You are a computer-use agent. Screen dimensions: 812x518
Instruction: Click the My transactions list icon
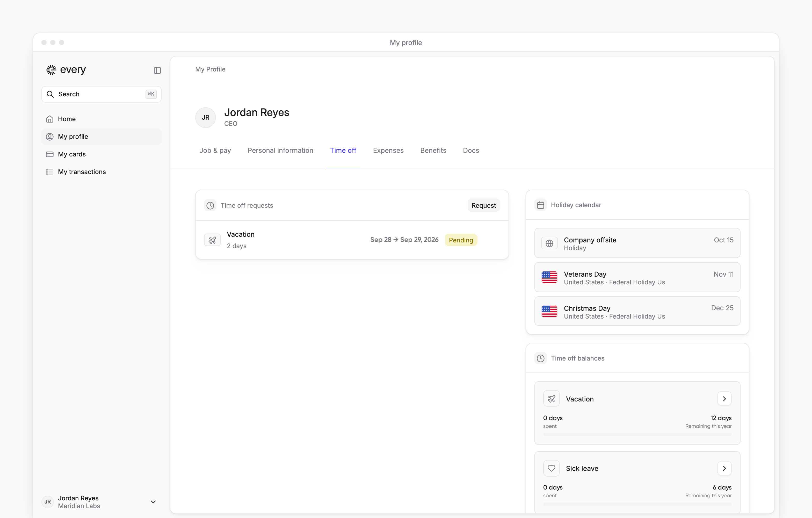click(x=49, y=172)
